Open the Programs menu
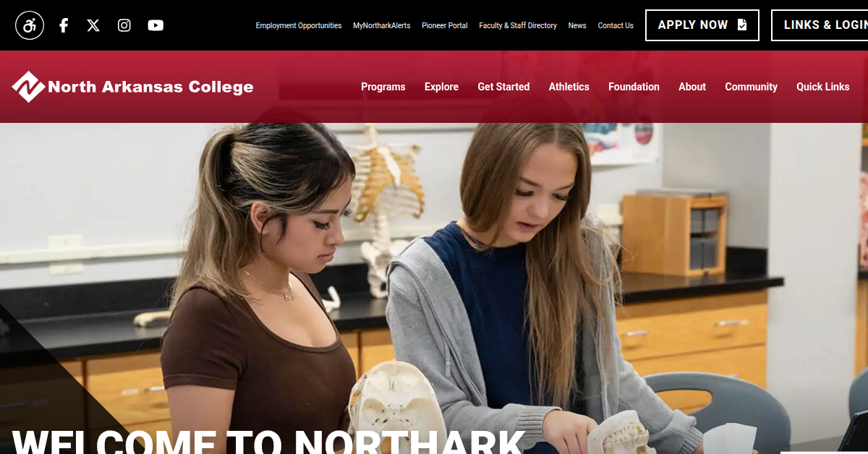The image size is (868, 454). (x=383, y=87)
